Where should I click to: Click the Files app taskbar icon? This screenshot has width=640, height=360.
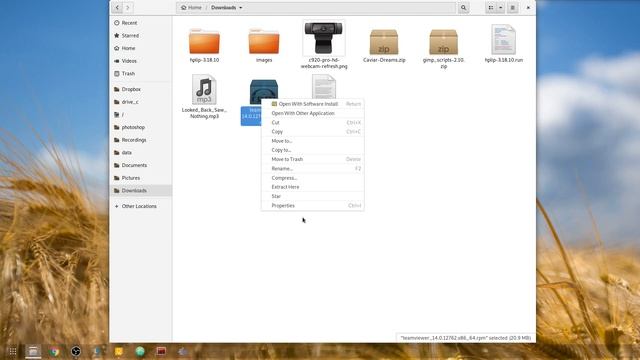point(33,351)
